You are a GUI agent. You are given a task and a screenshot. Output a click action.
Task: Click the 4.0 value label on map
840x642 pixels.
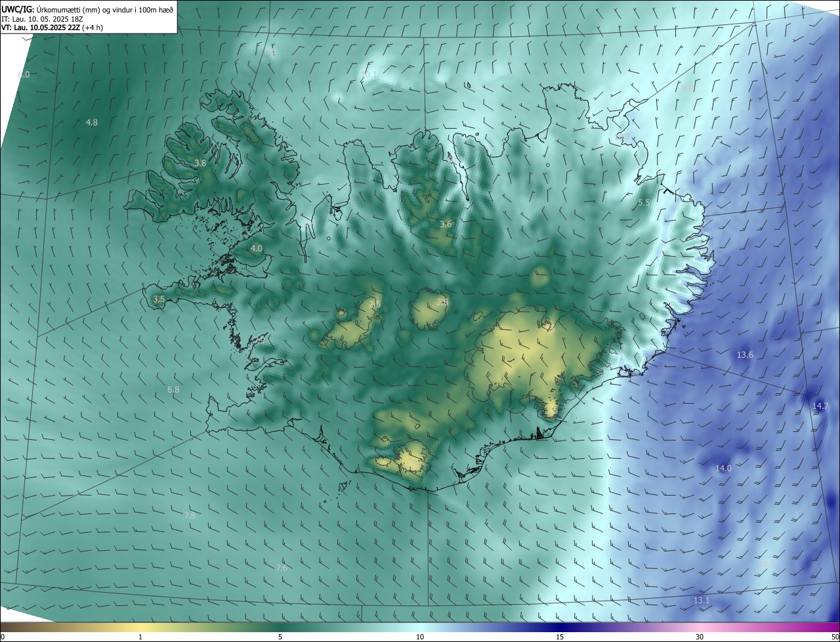pos(256,249)
